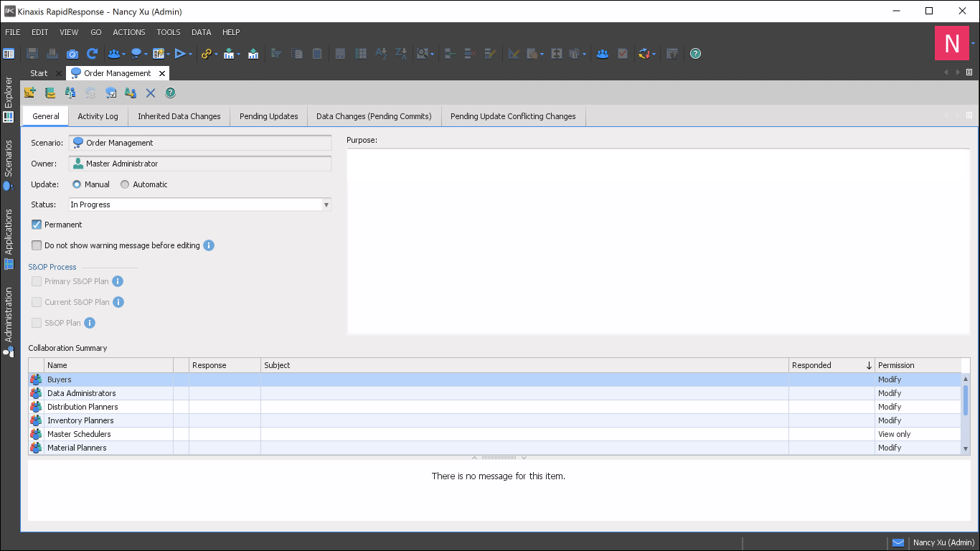Viewport: 980px width, 551px height.
Task: Open the Explorer side panel
Action: coord(9,100)
